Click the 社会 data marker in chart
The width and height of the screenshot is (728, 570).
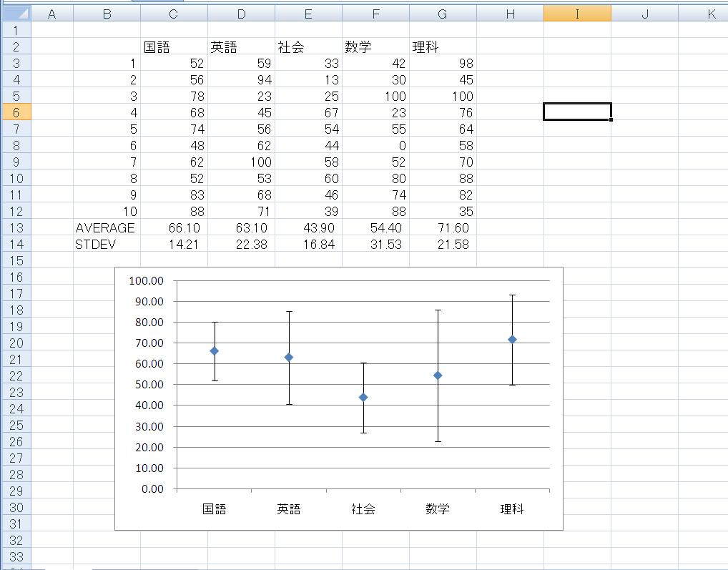pyautogui.click(x=363, y=398)
